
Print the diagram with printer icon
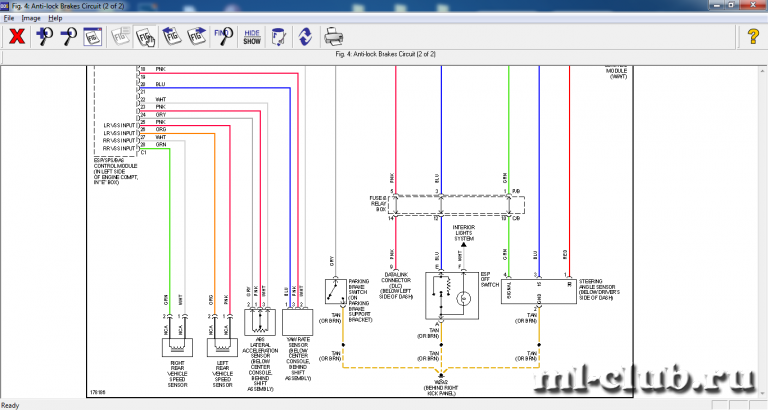tap(333, 37)
